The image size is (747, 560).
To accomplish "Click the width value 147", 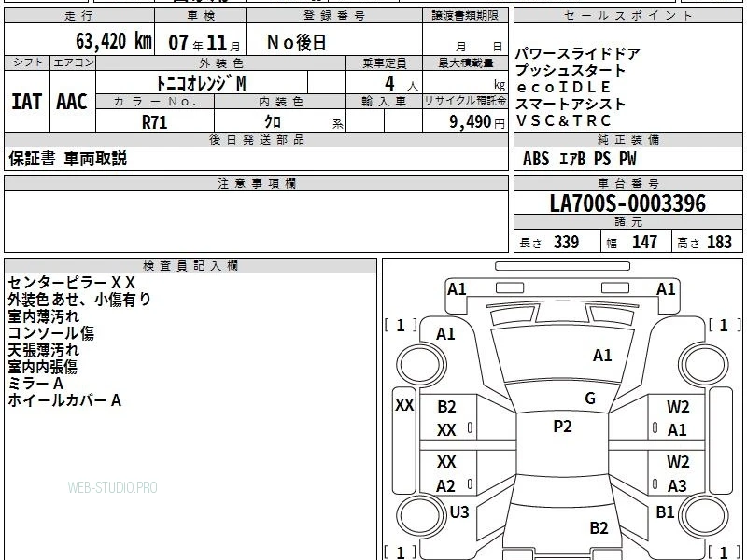I will [644, 242].
